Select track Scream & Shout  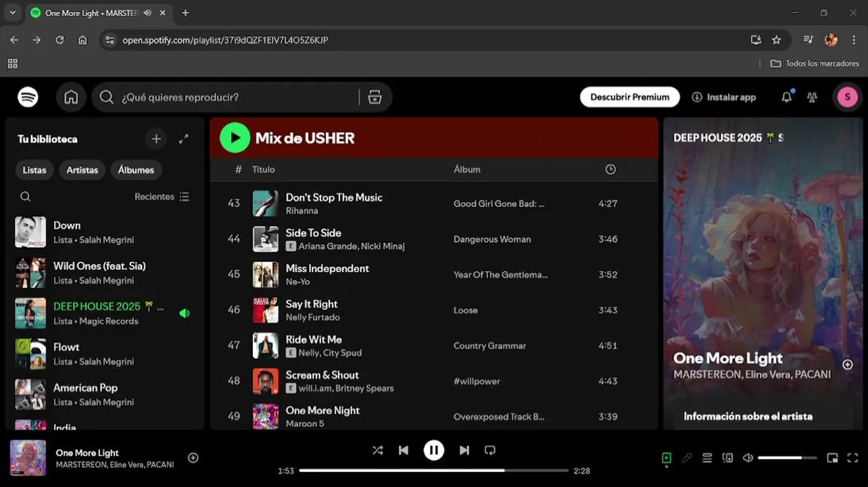(x=434, y=381)
